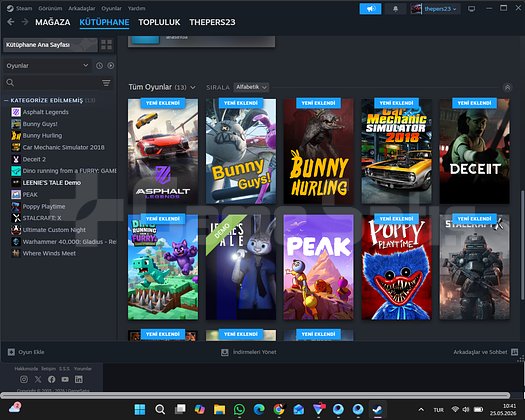Open WhatsApp from the taskbar
The height and width of the screenshot is (420, 525).
[x=239, y=409]
